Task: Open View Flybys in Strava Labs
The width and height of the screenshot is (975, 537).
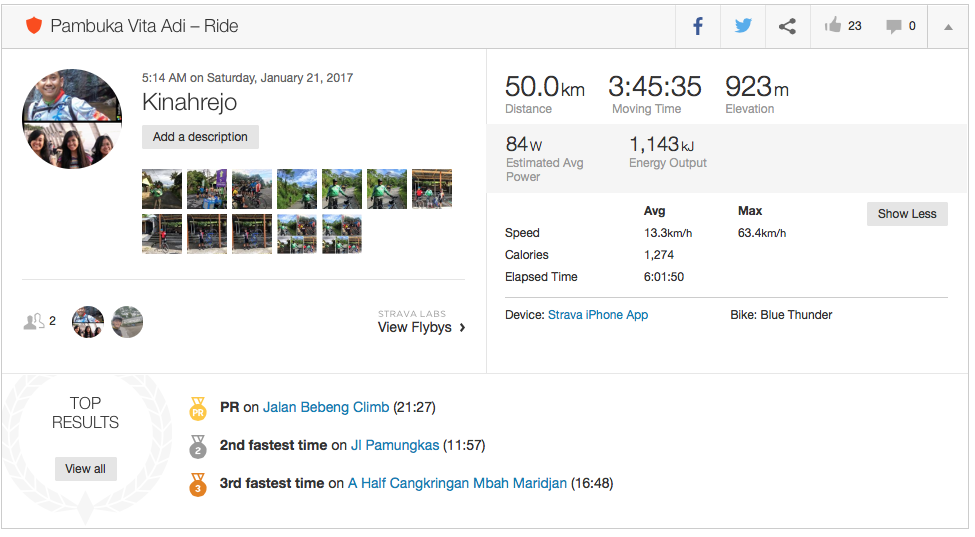Action: coord(421,327)
